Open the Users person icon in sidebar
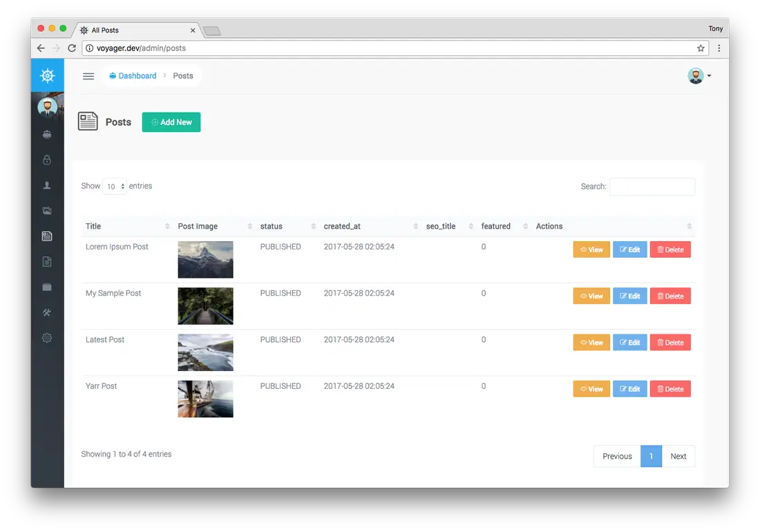This screenshot has height=532, width=760. pos(47,185)
